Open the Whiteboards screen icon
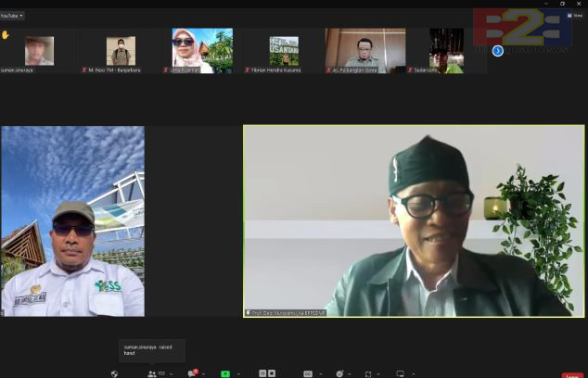Screen dimensions: 588x378 [x=400, y=373]
